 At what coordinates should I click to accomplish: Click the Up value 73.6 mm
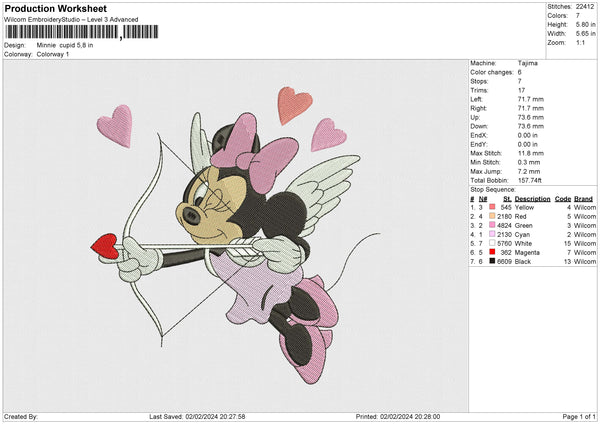[530, 117]
